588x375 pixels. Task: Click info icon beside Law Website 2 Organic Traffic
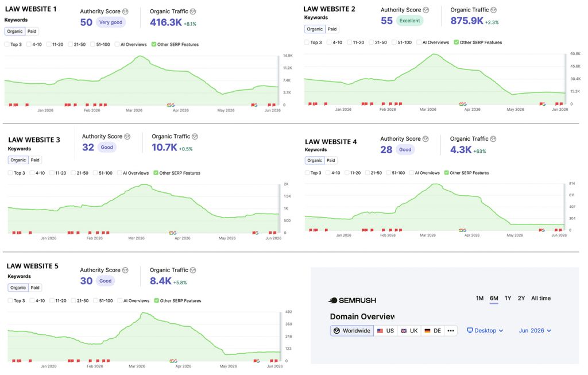tap(493, 10)
